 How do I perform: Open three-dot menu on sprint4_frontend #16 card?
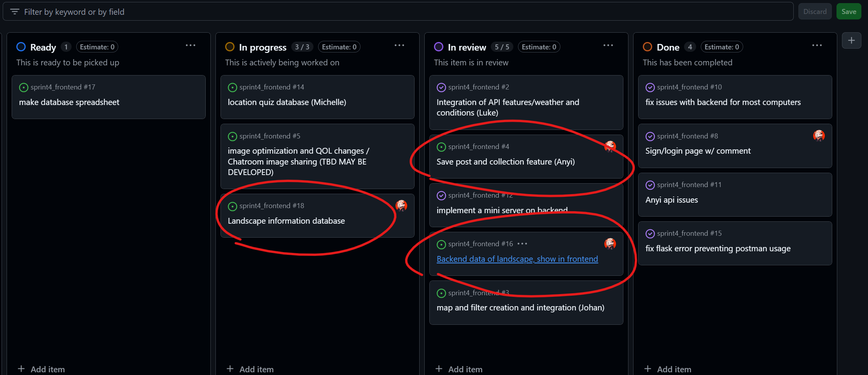(x=522, y=244)
